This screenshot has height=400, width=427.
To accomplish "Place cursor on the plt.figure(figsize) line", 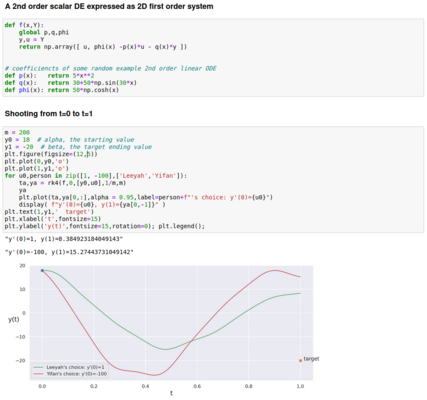I will 51,154.
